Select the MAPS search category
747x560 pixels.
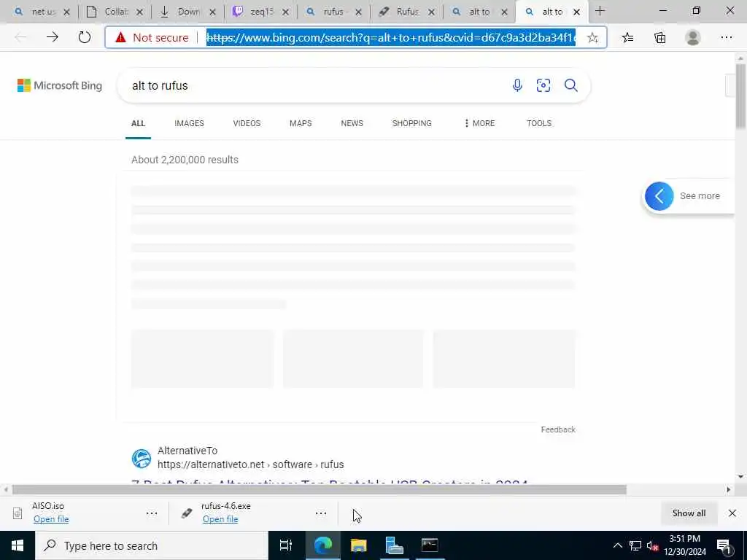click(301, 122)
